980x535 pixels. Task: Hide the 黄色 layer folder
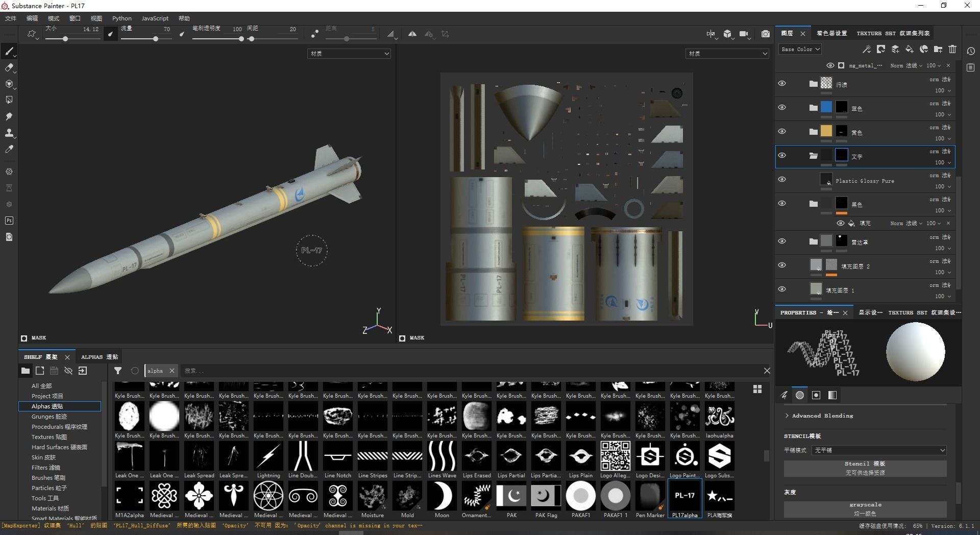(x=781, y=132)
